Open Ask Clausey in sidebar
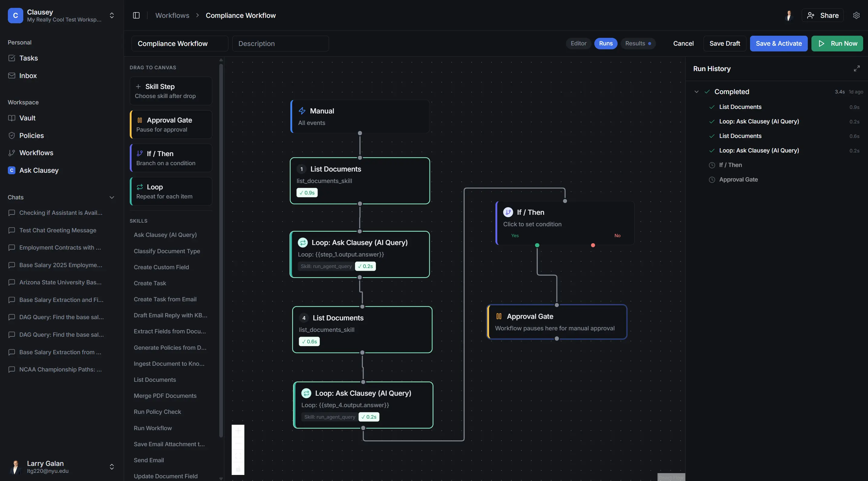This screenshot has height=481, width=868. coord(39,170)
